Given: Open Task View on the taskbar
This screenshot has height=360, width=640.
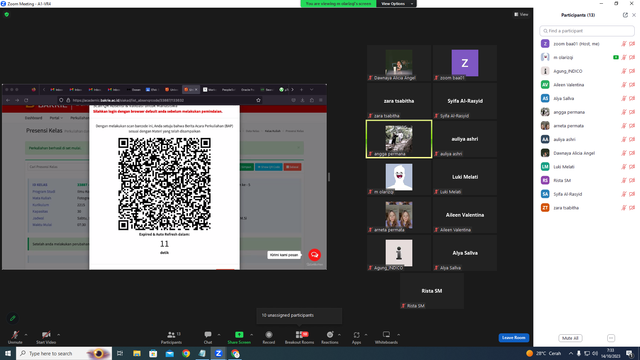Looking at the screenshot, I should 120,353.
